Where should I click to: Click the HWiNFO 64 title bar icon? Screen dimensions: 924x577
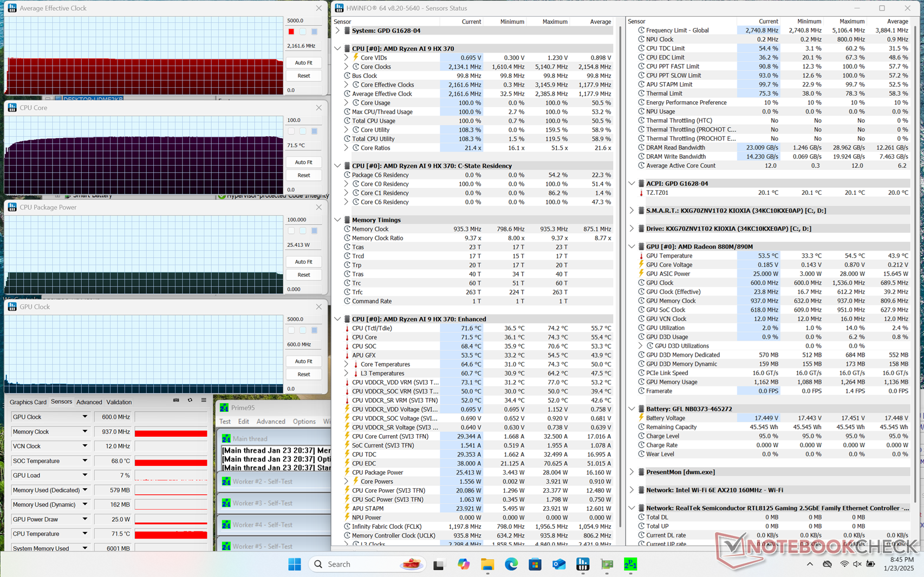click(339, 8)
